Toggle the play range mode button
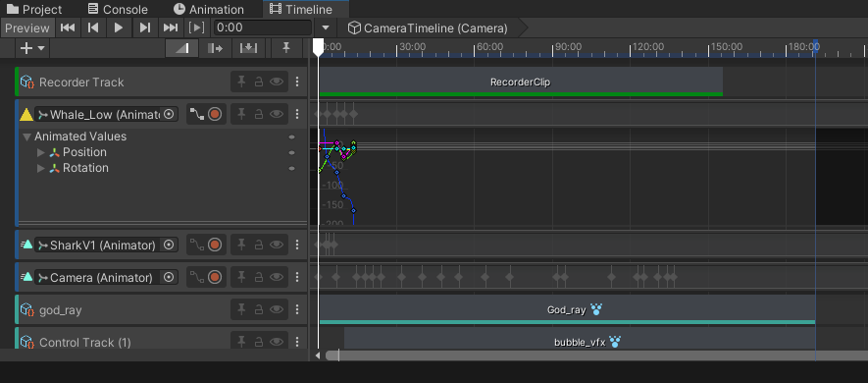Image resolution: width=868 pixels, height=383 pixels. coord(196,27)
